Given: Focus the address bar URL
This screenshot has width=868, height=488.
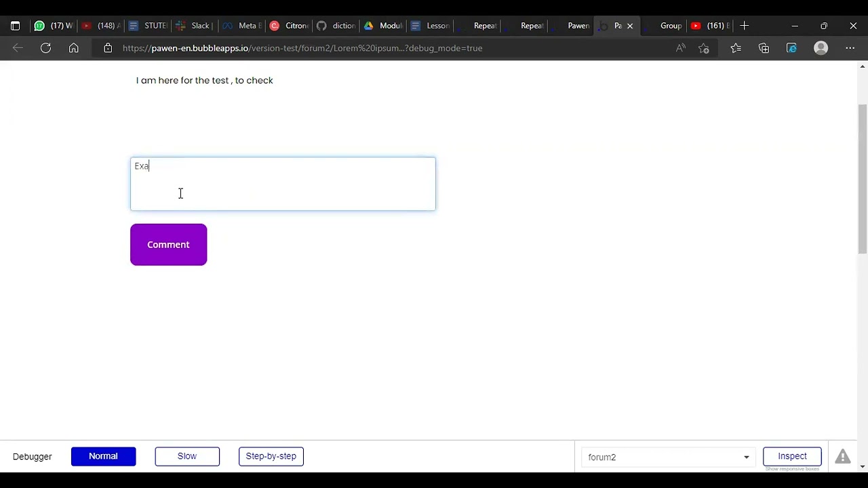Looking at the screenshot, I should tap(302, 48).
